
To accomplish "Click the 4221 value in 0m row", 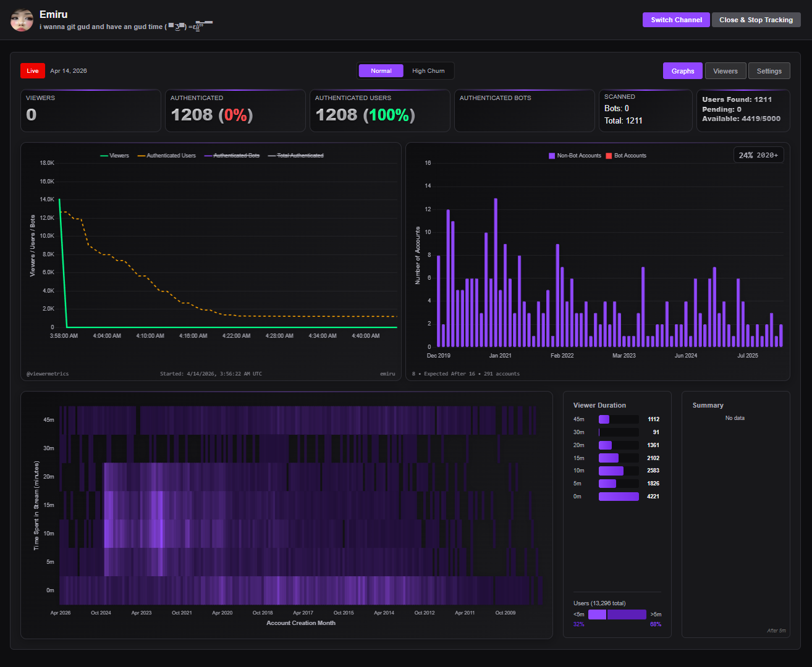I will click(x=653, y=497).
